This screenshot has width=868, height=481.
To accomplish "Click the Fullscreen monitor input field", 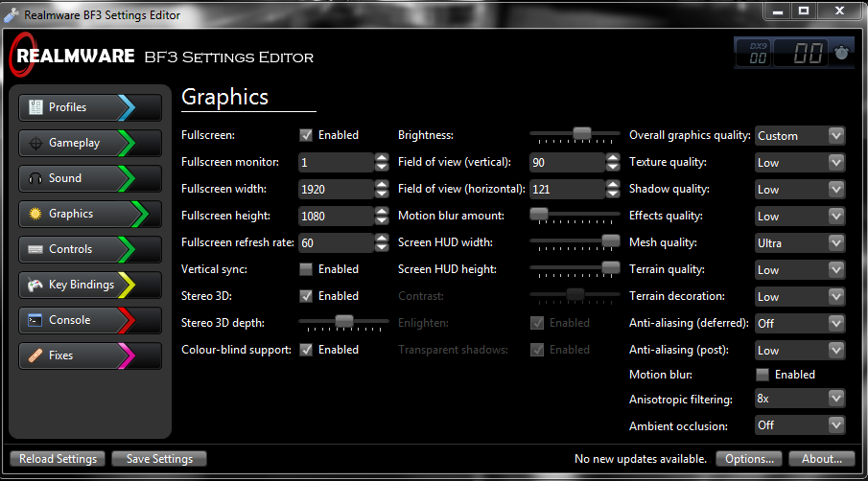I will (x=337, y=163).
